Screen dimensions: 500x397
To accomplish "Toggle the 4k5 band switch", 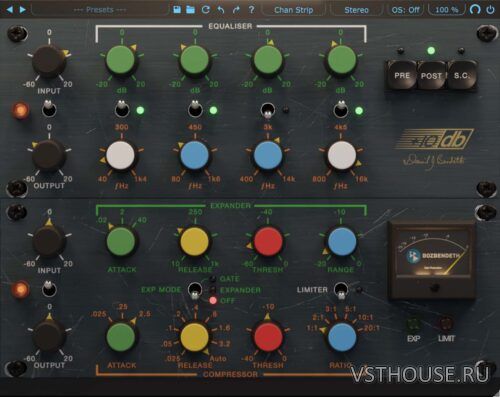I will [x=341, y=109].
